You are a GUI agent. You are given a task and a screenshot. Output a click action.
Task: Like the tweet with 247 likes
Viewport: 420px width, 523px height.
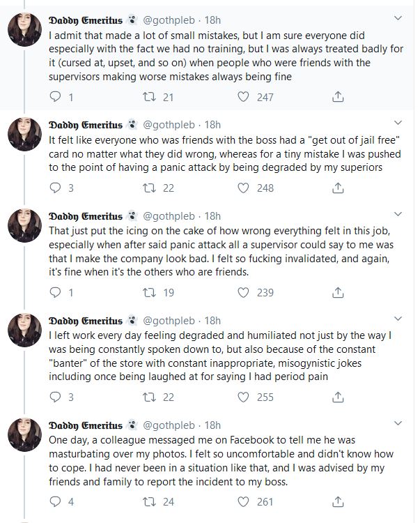(x=244, y=98)
